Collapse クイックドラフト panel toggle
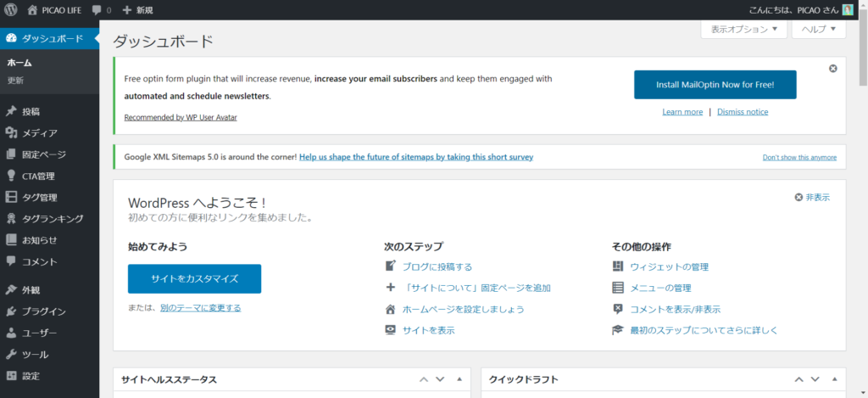The height and width of the screenshot is (398, 868). [x=834, y=379]
